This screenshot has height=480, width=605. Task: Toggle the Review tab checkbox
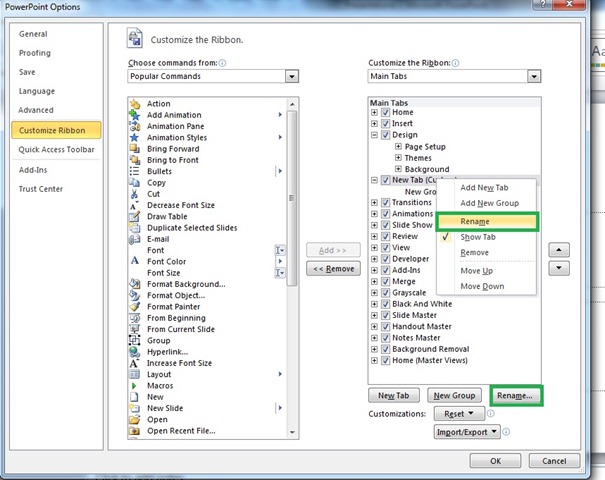[385, 236]
